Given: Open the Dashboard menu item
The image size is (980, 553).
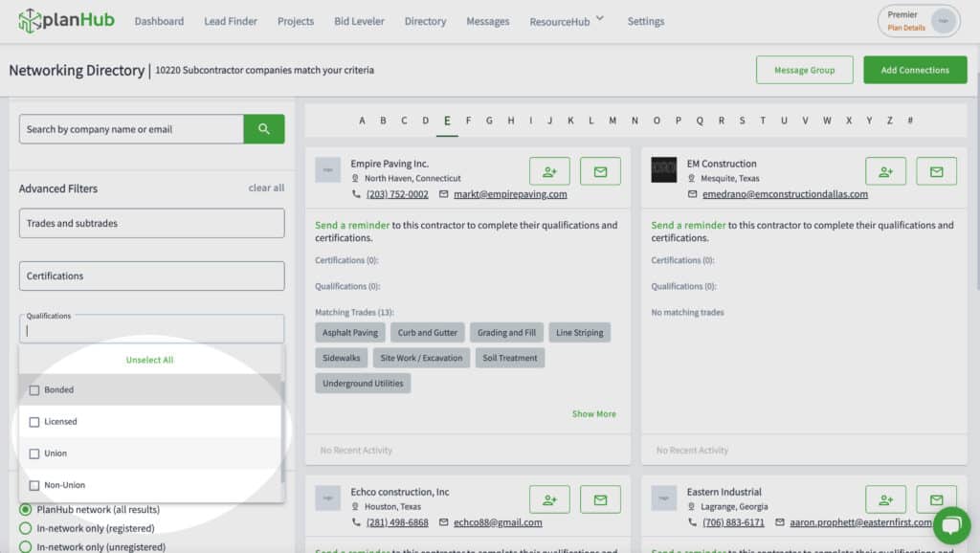Looking at the screenshot, I should click(159, 20).
